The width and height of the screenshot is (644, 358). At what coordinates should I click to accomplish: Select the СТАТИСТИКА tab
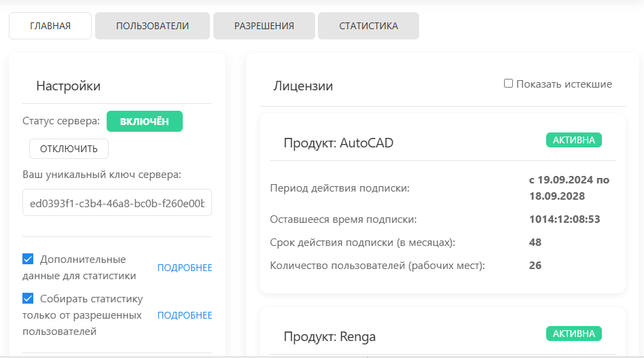click(368, 26)
